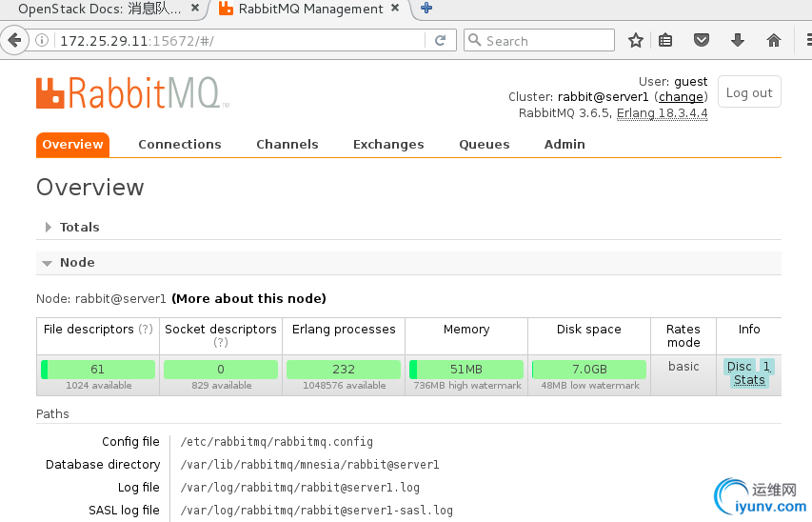Open new tab with plus icon
812x522 pixels.
tap(426, 9)
